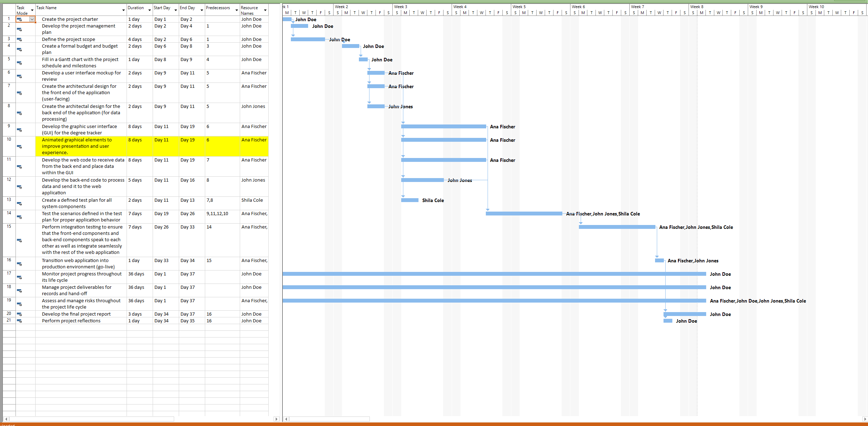Open the Task Mode dropdown in row 1 cell
The width and height of the screenshot is (868, 426).
[32, 19]
